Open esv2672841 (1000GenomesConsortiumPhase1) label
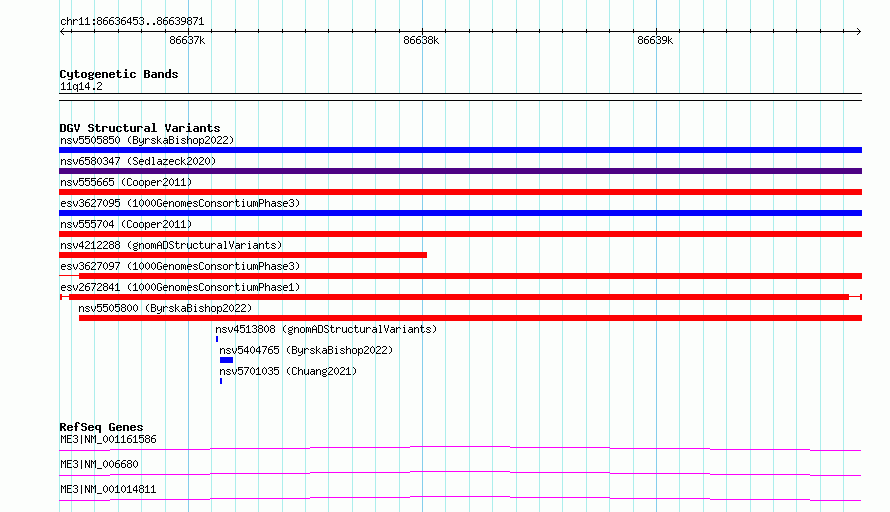This screenshot has width=890, height=512. [x=180, y=287]
